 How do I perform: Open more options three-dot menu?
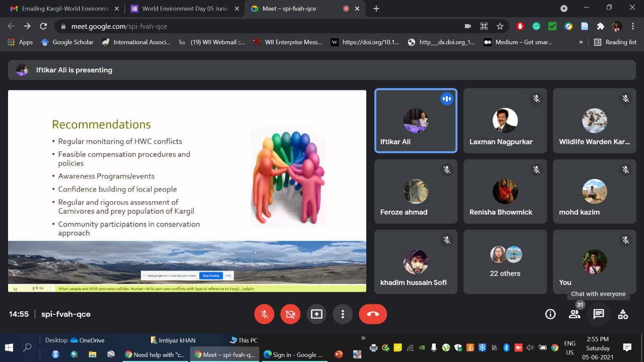tap(343, 314)
